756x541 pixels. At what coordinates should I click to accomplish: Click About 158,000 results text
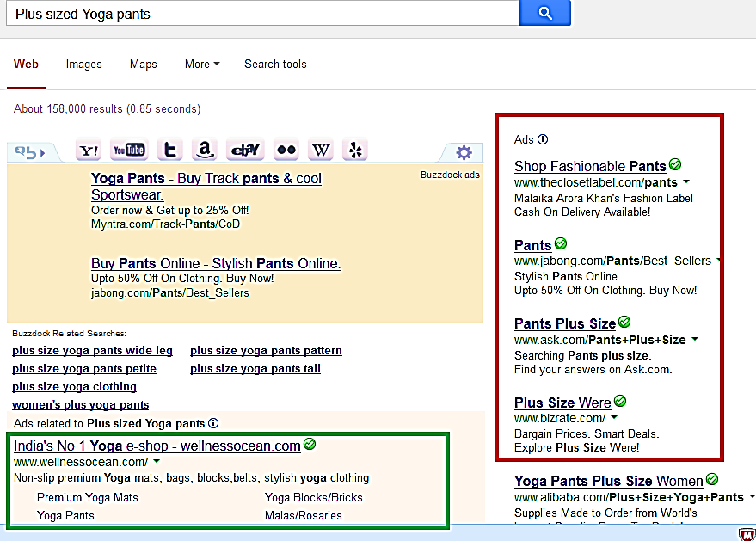tap(107, 109)
